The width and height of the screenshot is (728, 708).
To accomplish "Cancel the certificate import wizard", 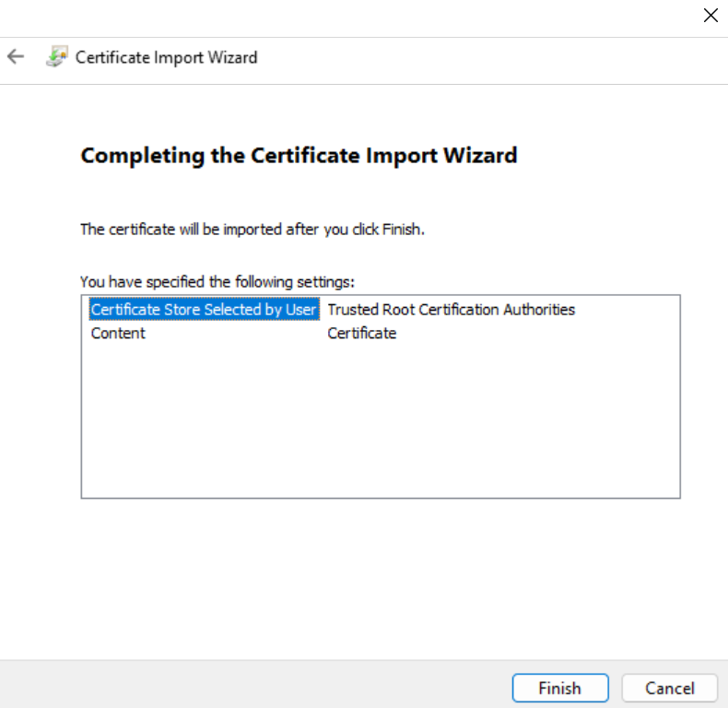I will 670,688.
